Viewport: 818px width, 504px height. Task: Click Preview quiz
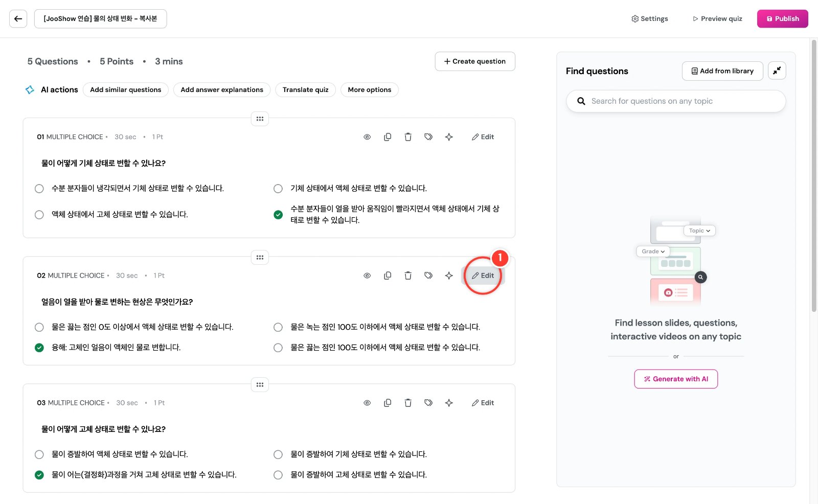(718, 19)
